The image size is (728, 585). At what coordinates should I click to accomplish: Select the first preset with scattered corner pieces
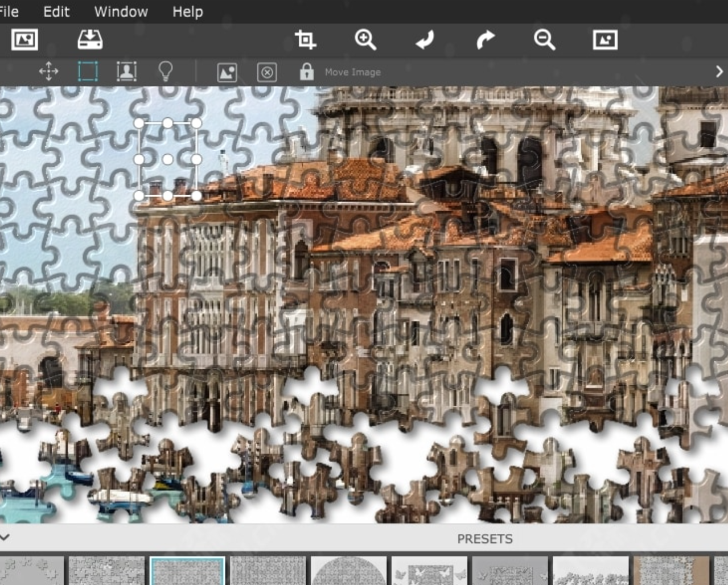(31, 571)
